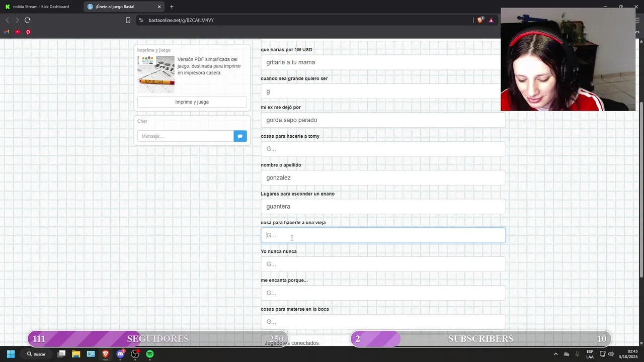This screenshot has width=644, height=362.
Task: Go forward in browser history
Action: pos(17,20)
